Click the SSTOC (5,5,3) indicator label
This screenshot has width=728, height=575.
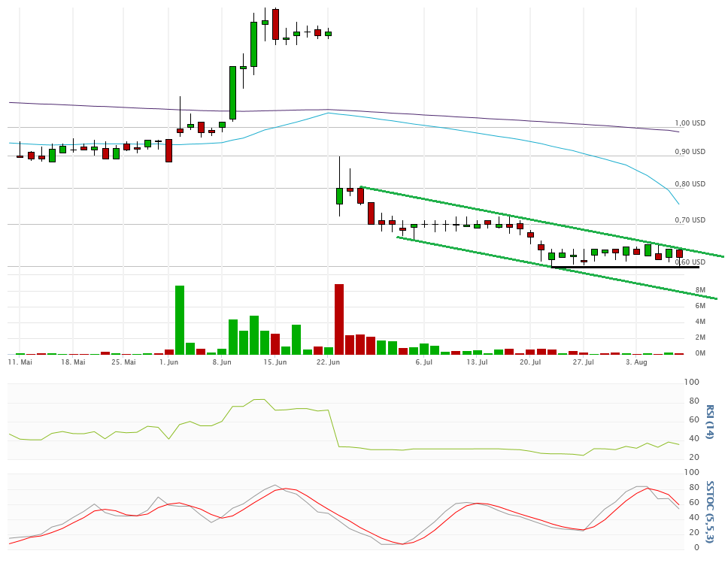709,511
